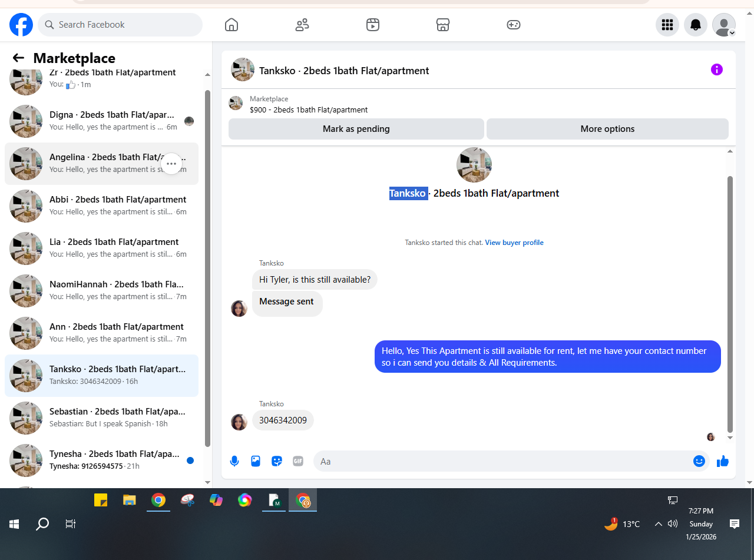Open the Digna conversation
The height and width of the screenshot is (560, 754).
tap(101, 121)
